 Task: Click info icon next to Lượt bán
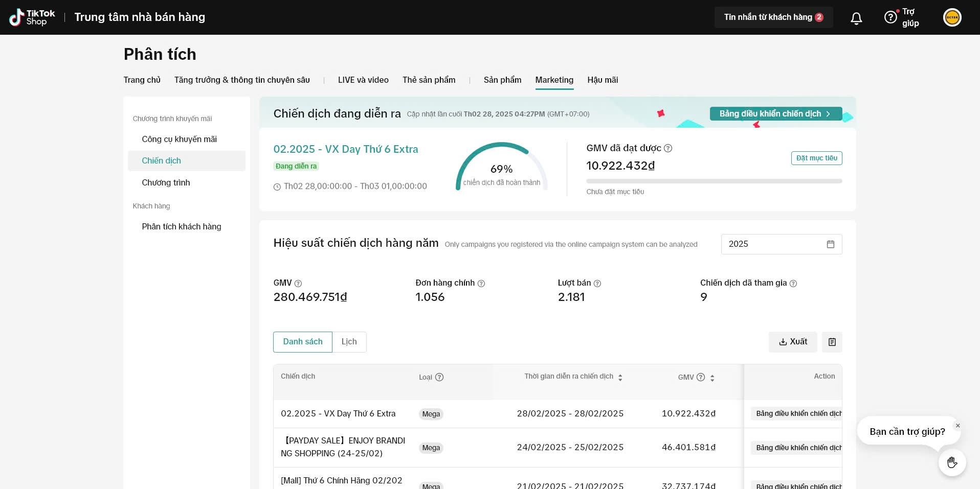point(597,284)
